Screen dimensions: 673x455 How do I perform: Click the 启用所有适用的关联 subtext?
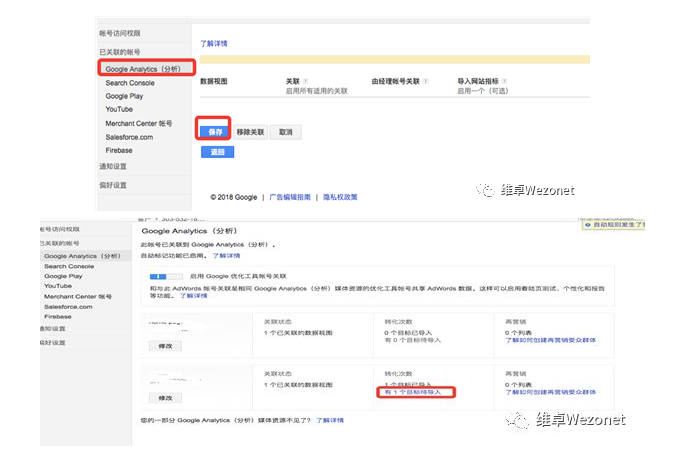pos(317,91)
